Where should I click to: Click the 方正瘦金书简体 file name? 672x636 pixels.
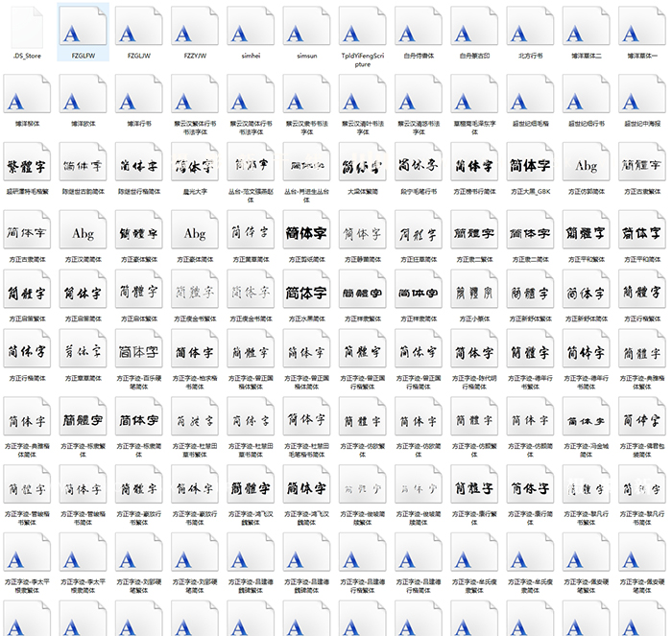(x=251, y=318)
